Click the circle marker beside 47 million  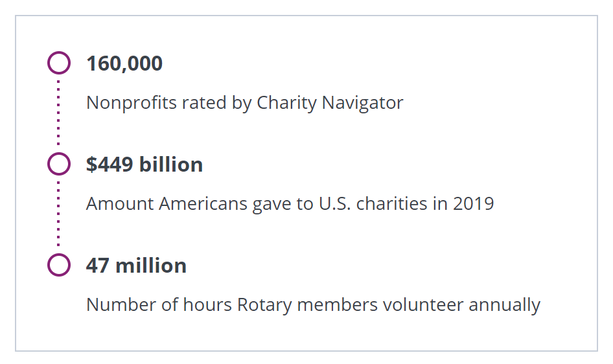point(58,266)
